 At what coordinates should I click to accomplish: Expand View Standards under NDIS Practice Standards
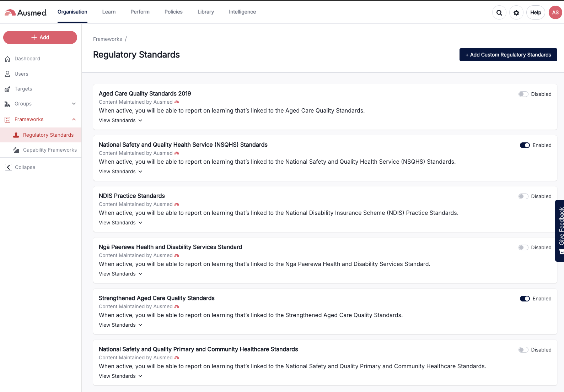coord(120,223)
